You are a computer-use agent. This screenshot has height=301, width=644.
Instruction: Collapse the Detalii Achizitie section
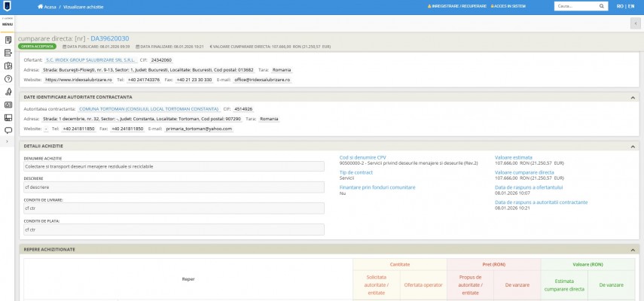point(631,145)
